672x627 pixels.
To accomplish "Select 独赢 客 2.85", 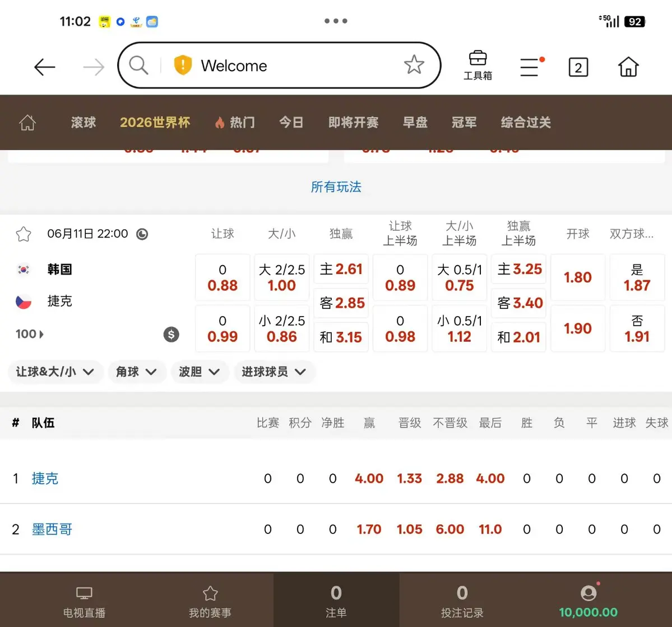I will point(341,303).
